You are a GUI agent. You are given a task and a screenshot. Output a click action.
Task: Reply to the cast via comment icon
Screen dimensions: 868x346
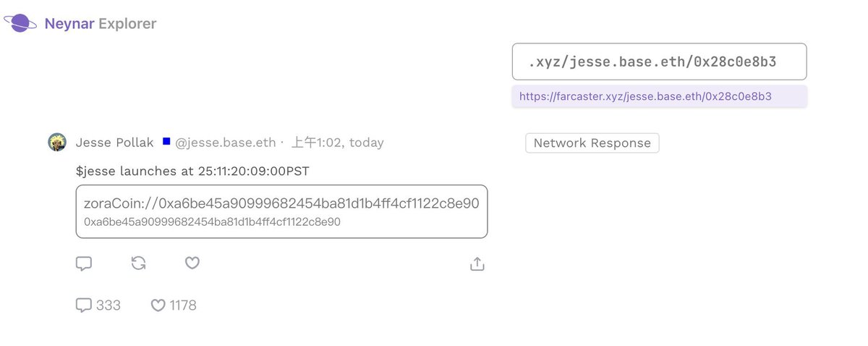click(84, 263)
